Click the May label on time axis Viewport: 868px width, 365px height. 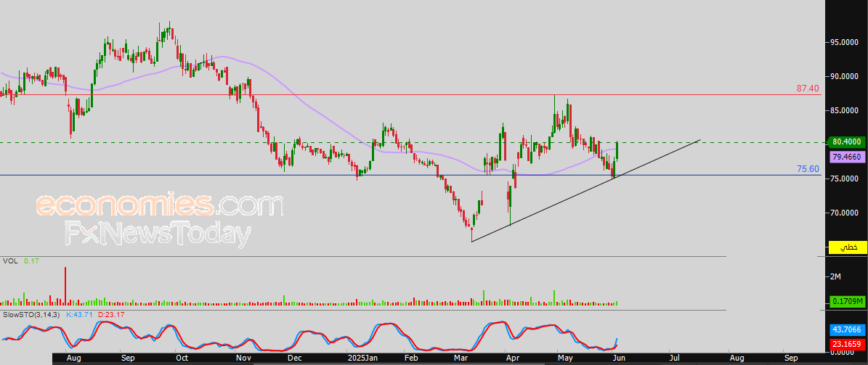coord(565,358)
